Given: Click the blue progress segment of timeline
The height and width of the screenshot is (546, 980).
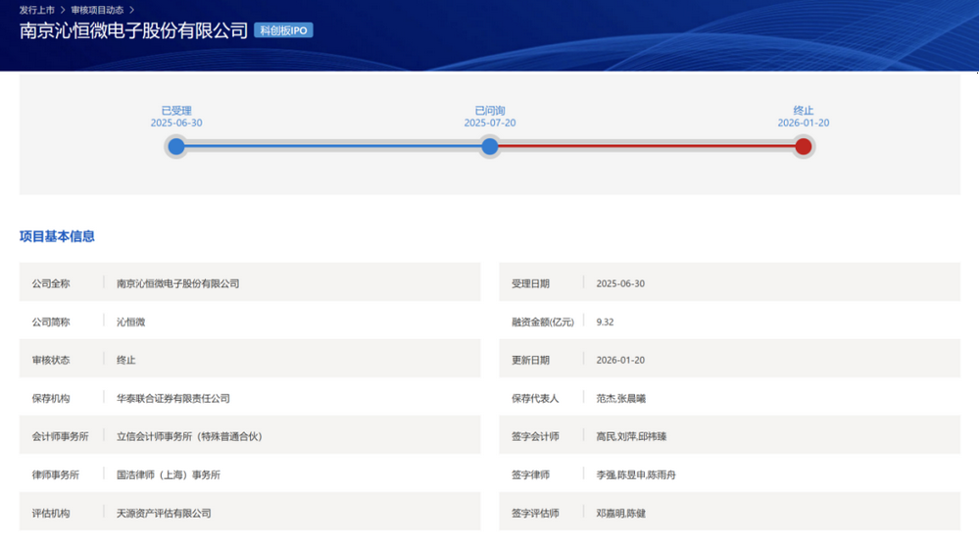Looking at the screenshot, I should coord(333,146).
